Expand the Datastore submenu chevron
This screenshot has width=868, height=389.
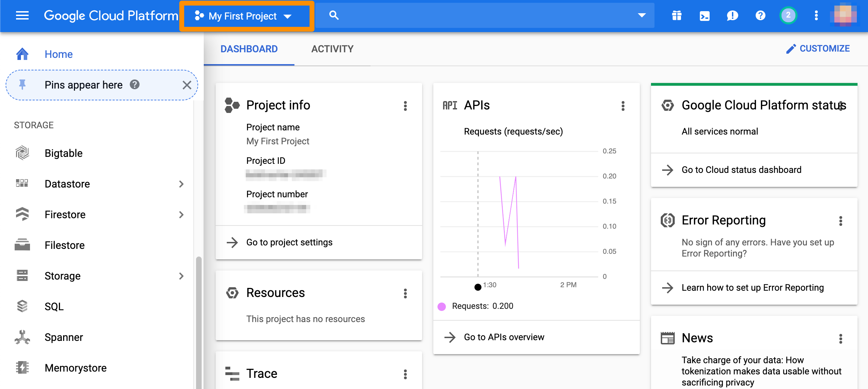click(182, 184)
